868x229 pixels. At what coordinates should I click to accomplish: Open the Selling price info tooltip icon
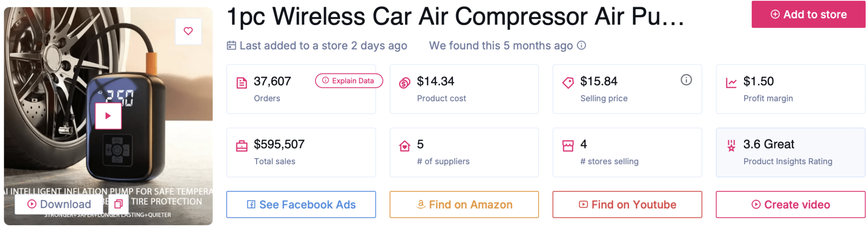[686, 80]
